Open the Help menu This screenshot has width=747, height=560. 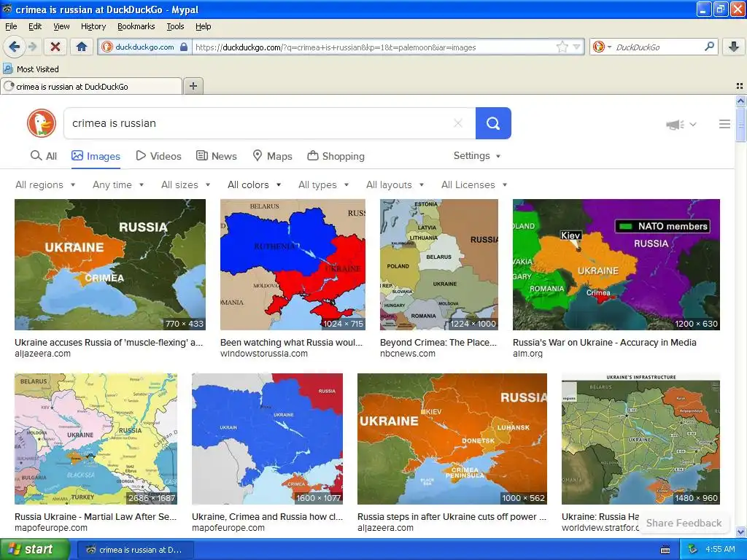coord(204,26)
